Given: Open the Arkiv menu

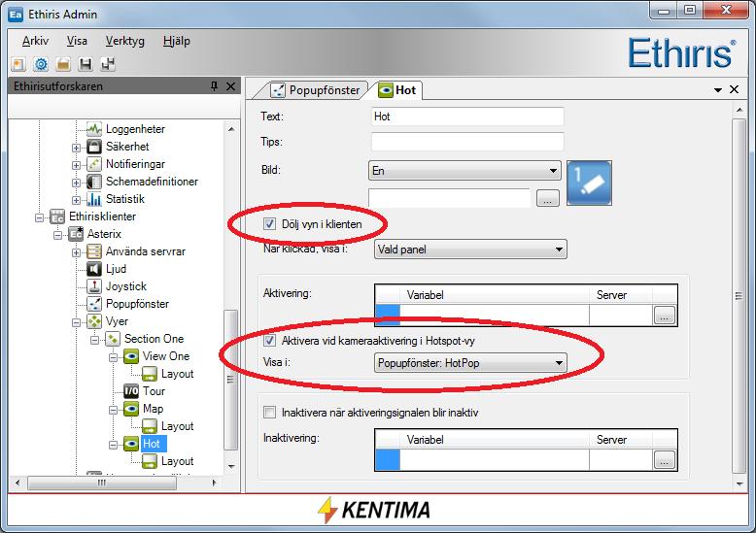Looking at the screenshot, I should point(35,41).
